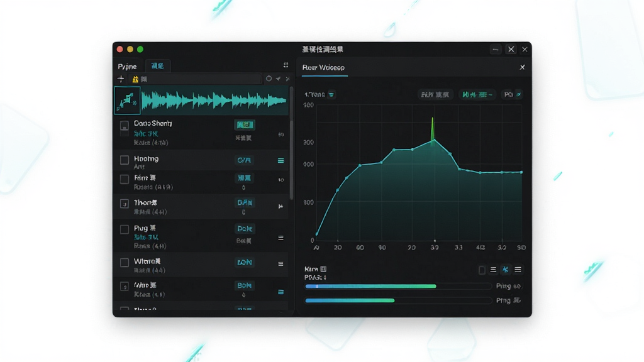Close the Rom Wdoeep panel

pos(523,67)
